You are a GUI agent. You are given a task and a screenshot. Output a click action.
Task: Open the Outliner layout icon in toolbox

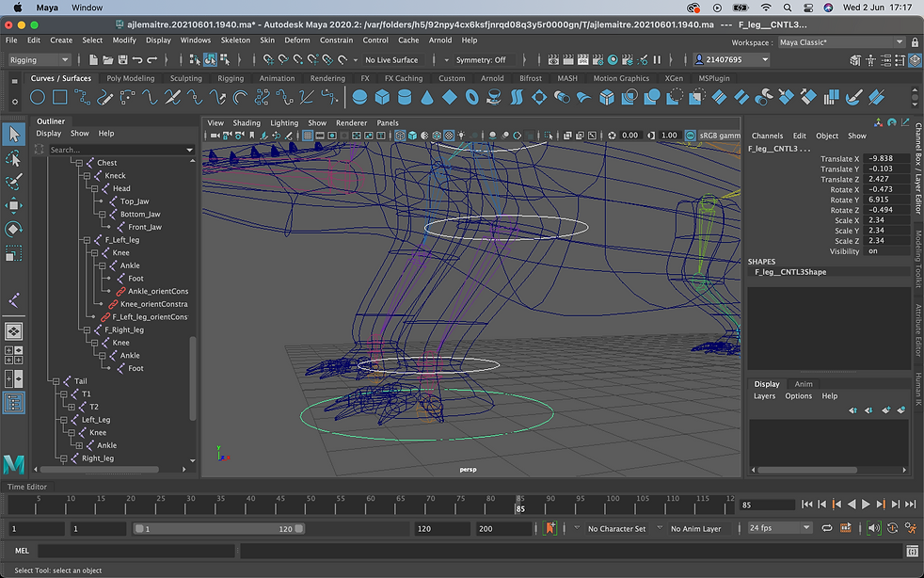click(x=13, y=403)
